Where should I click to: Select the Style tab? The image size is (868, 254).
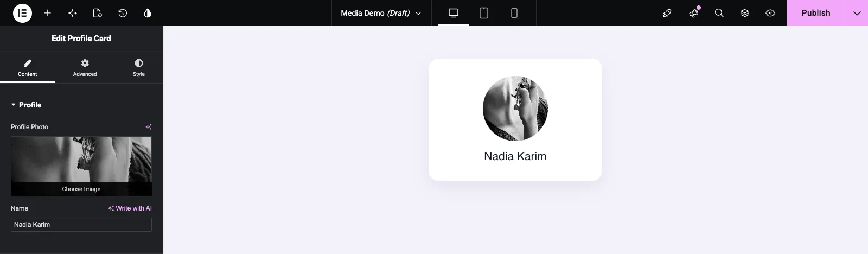click(x=139, y=68)
